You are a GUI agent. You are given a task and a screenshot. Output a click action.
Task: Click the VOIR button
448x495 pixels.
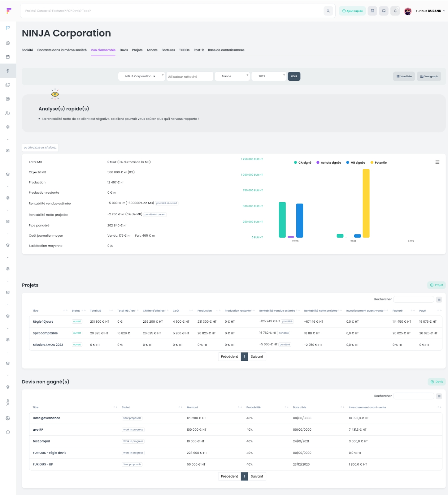point(294,76)
